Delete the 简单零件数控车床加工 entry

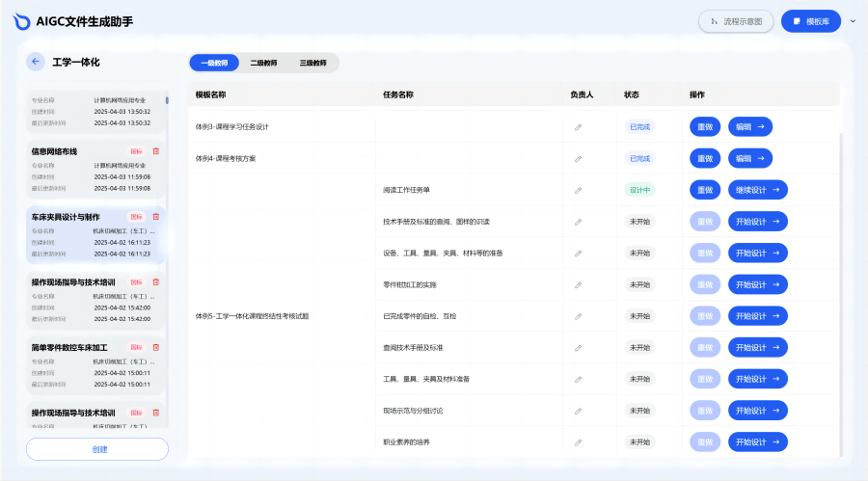[x=156, y=347]
